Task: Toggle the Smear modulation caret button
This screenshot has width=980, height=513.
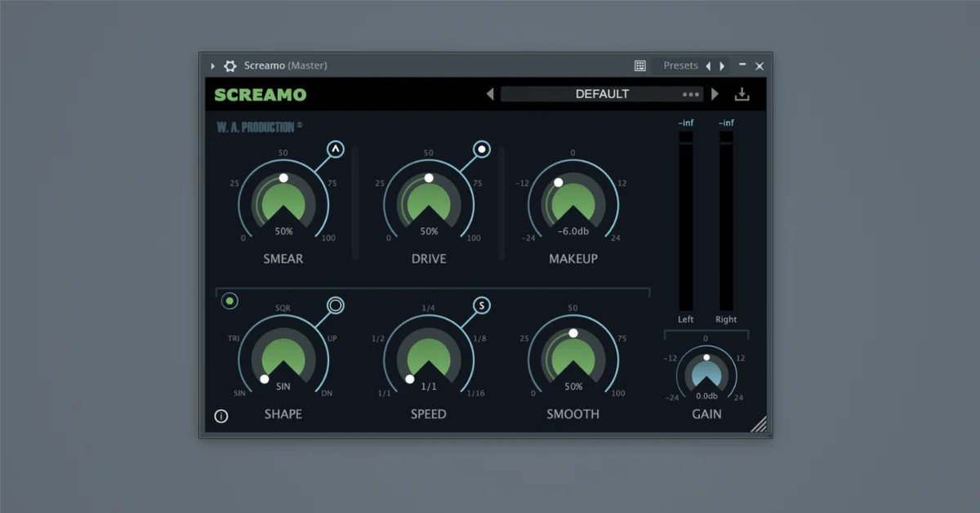Action: 336,149
